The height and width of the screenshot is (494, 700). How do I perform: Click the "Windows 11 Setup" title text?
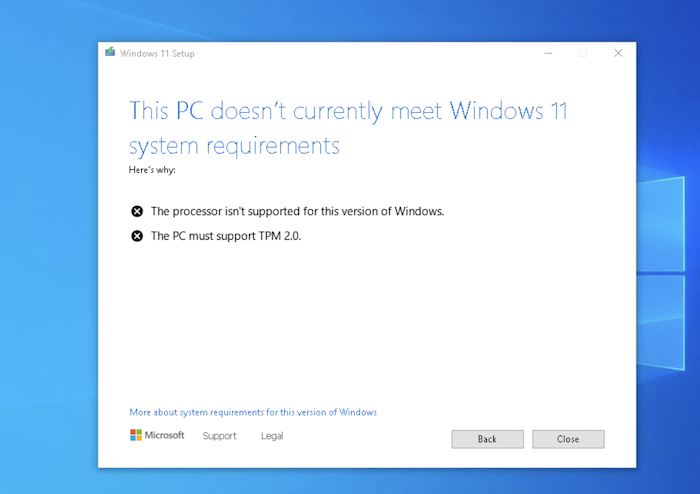(x=157, y=54)
